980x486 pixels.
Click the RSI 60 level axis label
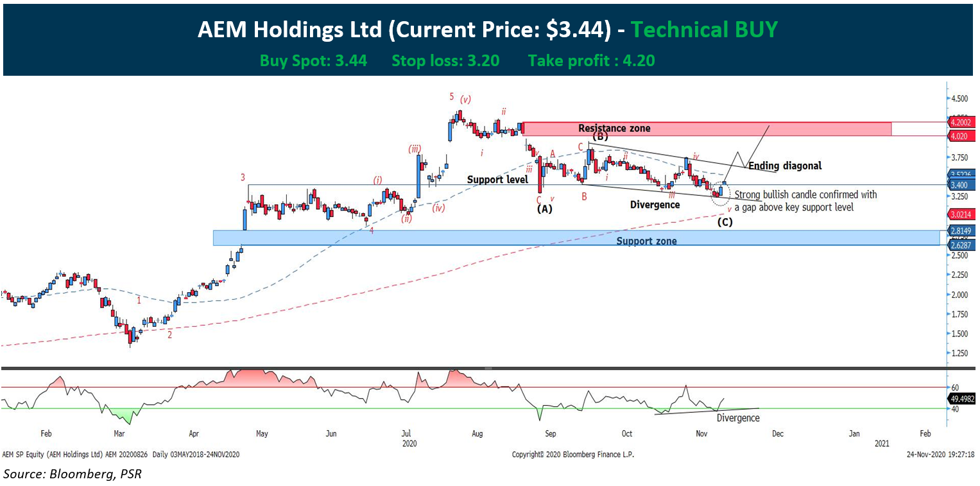click(954, 388)
